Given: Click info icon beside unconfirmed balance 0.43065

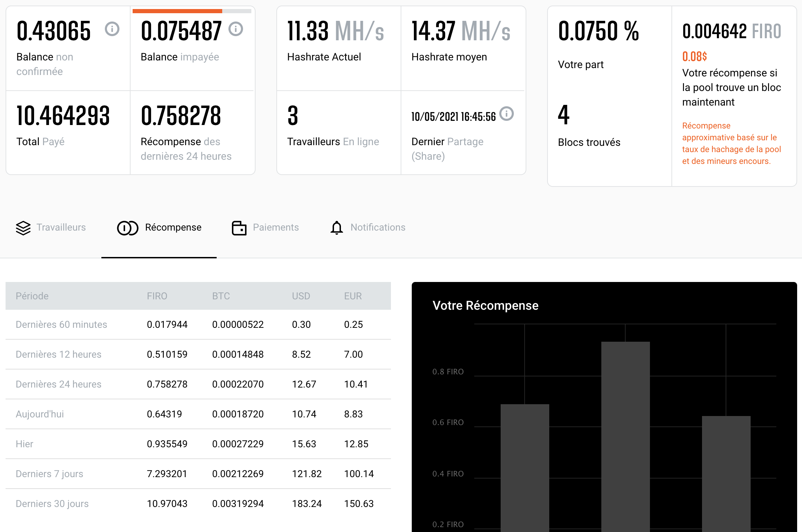Looking at the screenshot, I should pyautogui.click(x=112, y=29).
